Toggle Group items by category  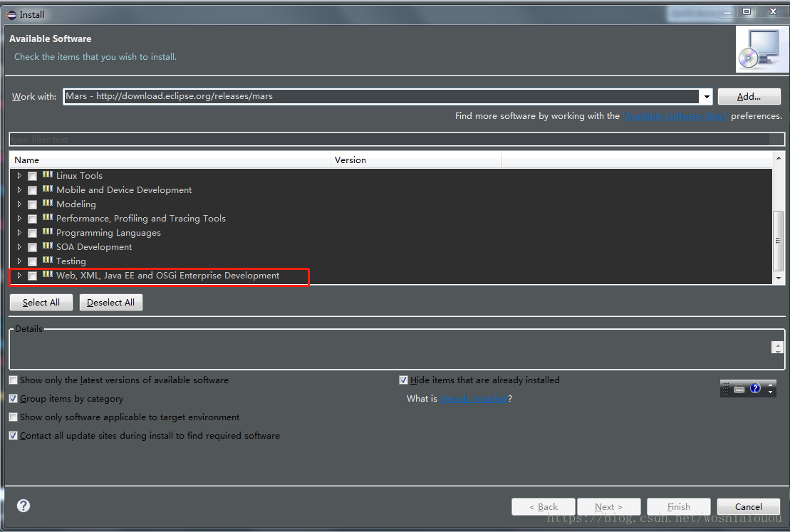[x=14, y=399]
